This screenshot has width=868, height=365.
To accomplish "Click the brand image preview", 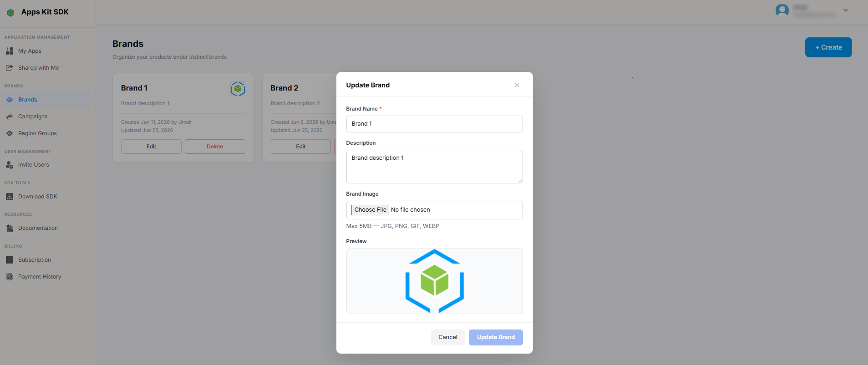I will [x=434, y=281].
